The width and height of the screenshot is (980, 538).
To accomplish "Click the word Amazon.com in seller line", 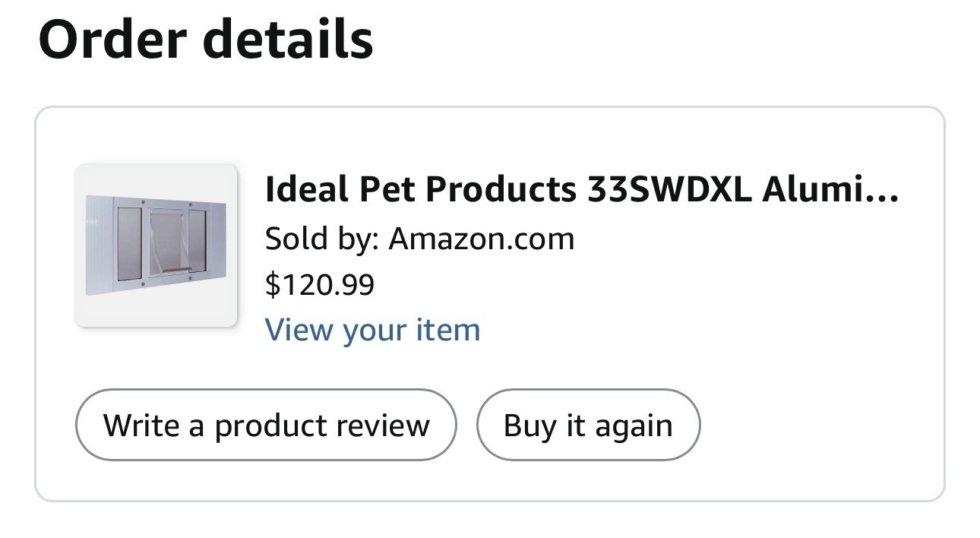I will [x=482, y=239].
